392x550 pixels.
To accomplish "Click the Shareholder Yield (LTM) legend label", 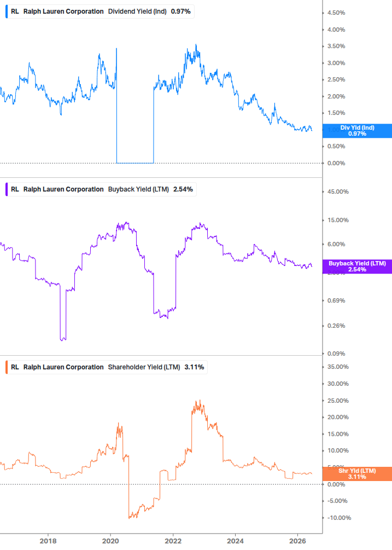I will 144,367.
